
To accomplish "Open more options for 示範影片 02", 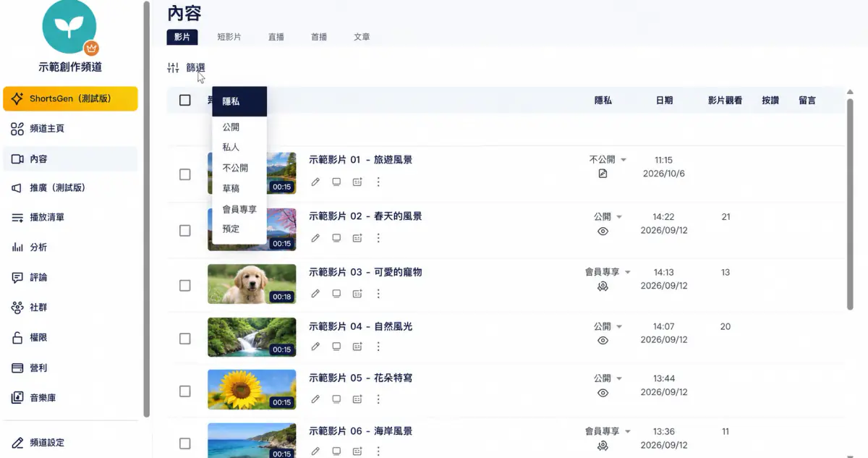I will click(x=378, y=238).
